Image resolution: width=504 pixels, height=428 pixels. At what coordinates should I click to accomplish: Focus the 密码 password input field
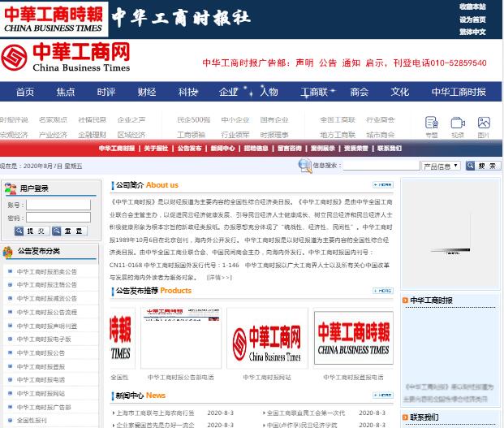pyautogui.click(x=58, y=218)
